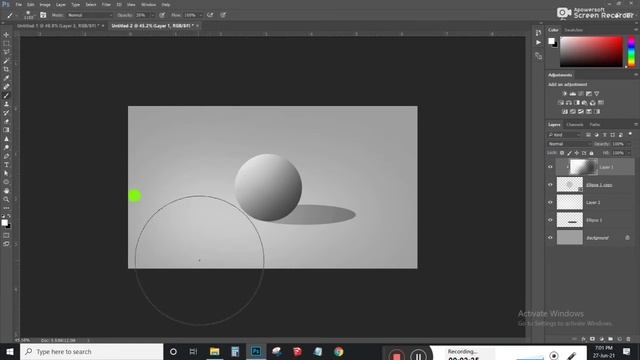The height and width of the screenshot is (360, 640).
Task: Switch to the Paths tab
Action: (595, 124)
